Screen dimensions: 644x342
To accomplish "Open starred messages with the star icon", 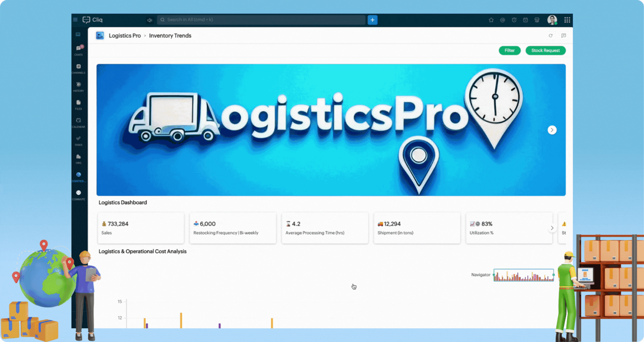I will [x=491, y=20].
